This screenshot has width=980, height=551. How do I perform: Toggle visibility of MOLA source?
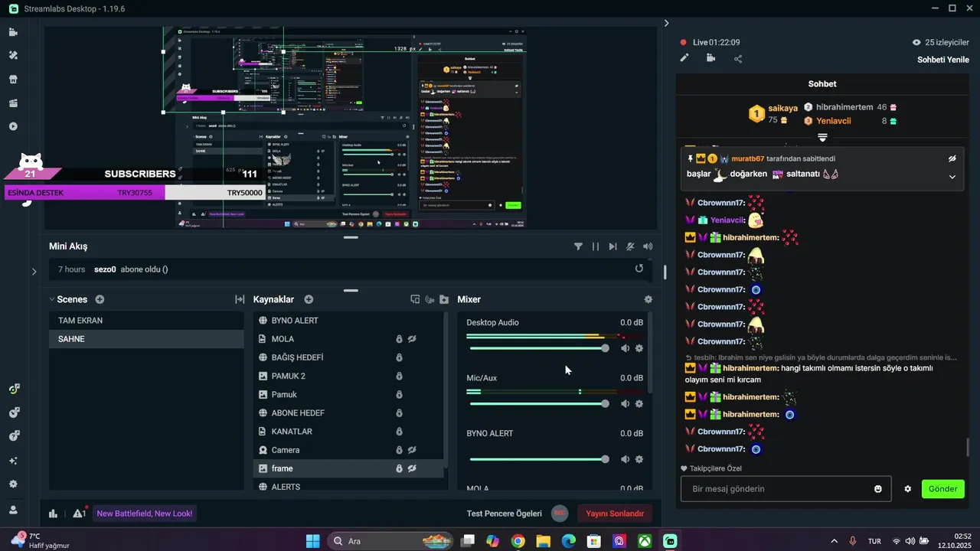pos(412,339)
